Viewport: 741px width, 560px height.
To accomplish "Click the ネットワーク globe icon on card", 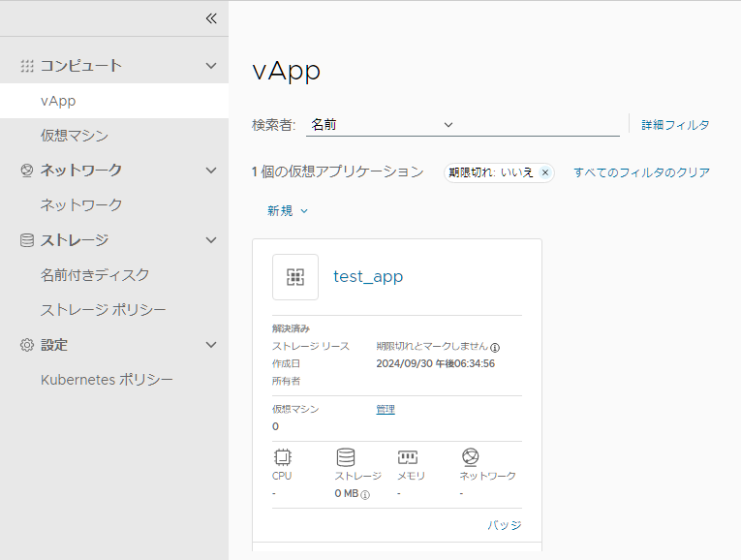I will (x=470, y=457).
